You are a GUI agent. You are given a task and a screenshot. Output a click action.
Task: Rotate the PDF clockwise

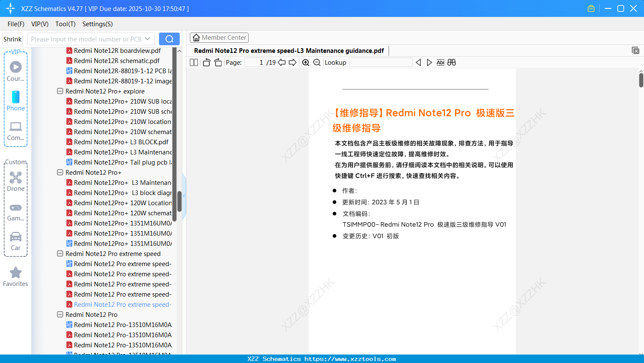(x=218, y=62)
